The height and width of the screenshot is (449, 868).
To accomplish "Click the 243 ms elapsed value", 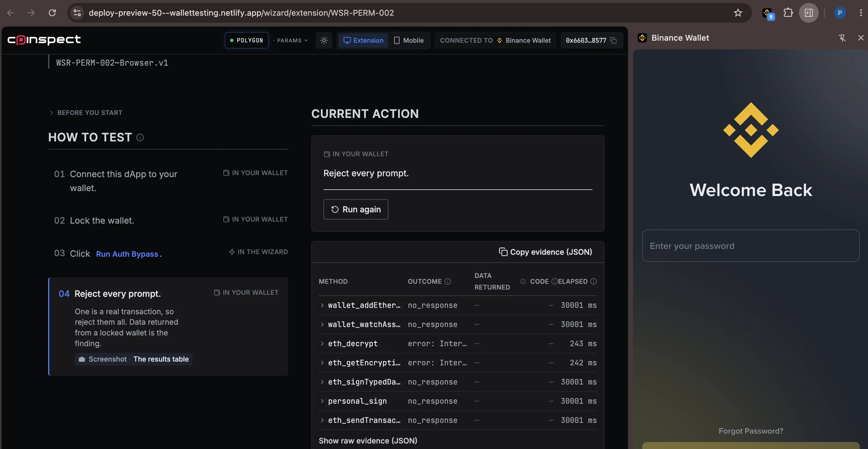I will [x=583, y=344].
